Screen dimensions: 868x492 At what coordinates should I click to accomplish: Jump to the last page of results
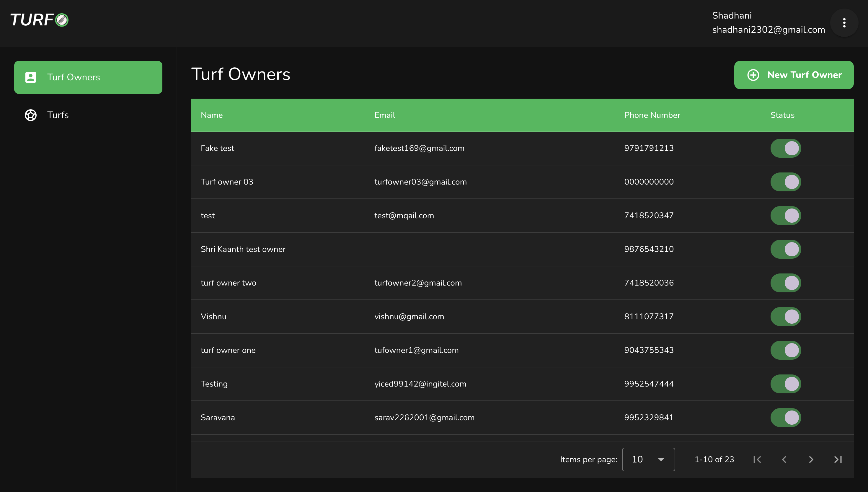(x=838, y=460)
